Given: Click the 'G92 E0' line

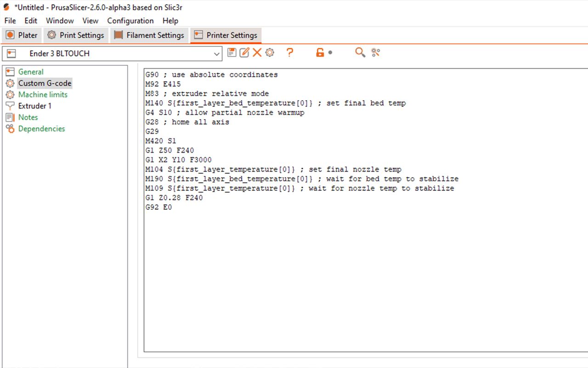Looking at the screenshot, I should 158,207.
